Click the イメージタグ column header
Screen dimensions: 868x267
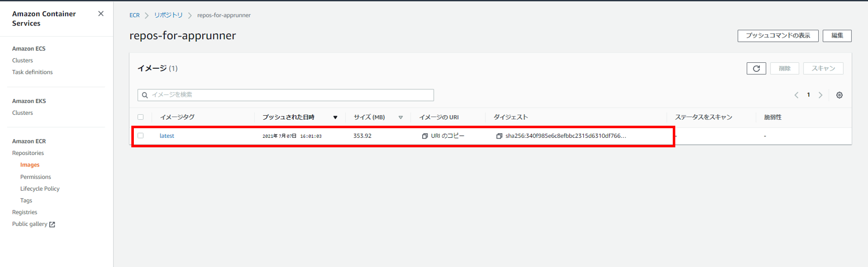177,117
